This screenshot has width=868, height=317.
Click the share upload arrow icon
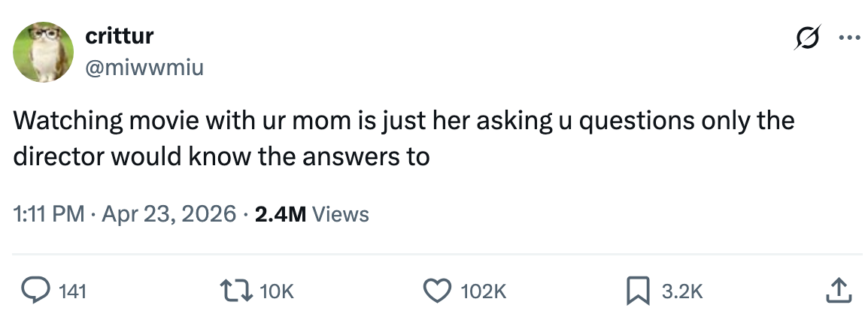point(839,290)
